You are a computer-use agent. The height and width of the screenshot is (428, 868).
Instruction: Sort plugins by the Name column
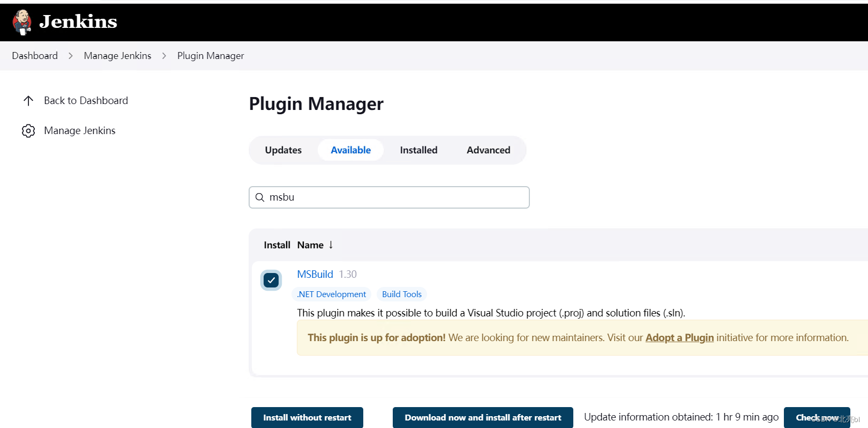tap(315, 245)
